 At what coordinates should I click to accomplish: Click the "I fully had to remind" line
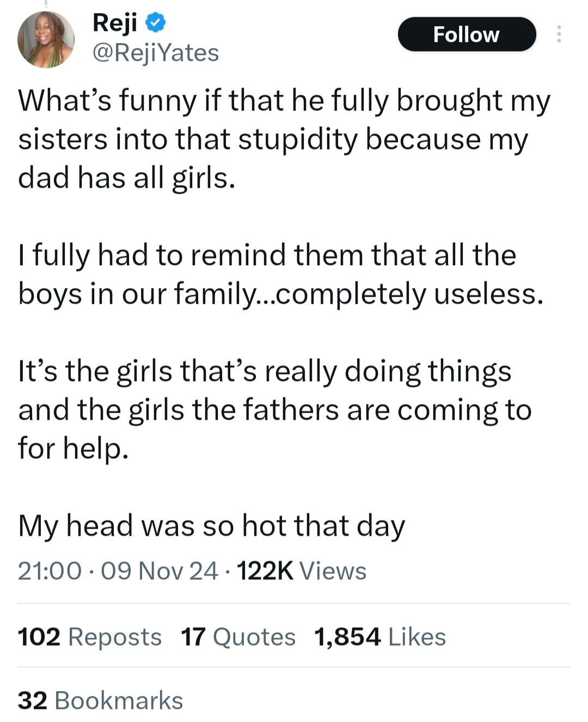tap(267, 255)
